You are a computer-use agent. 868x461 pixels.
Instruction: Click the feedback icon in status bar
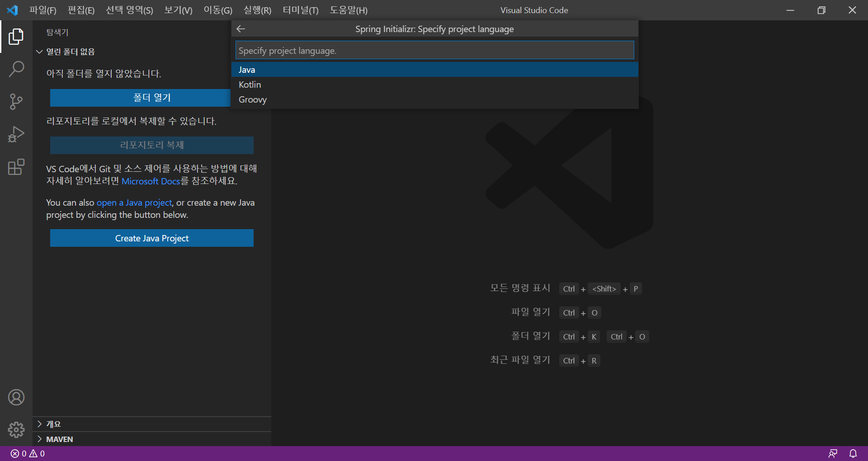pyautogui.click(x=833, y=453)
